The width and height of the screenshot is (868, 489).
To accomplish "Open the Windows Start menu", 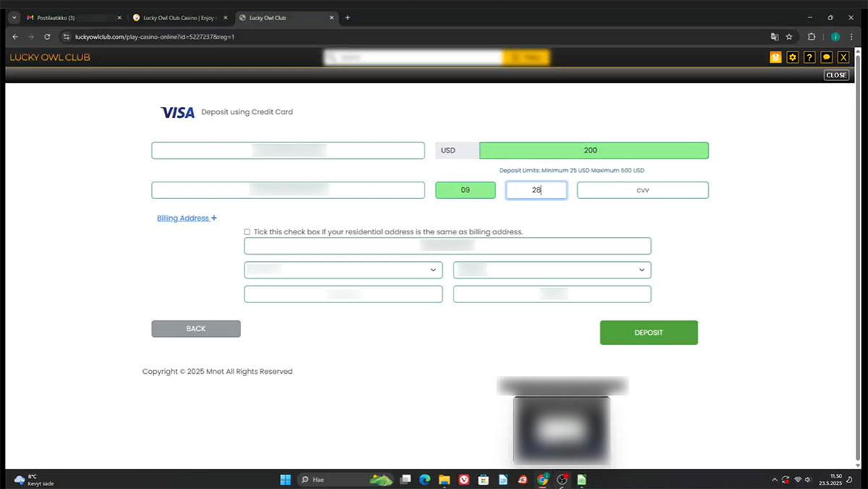I will point(285,479).
